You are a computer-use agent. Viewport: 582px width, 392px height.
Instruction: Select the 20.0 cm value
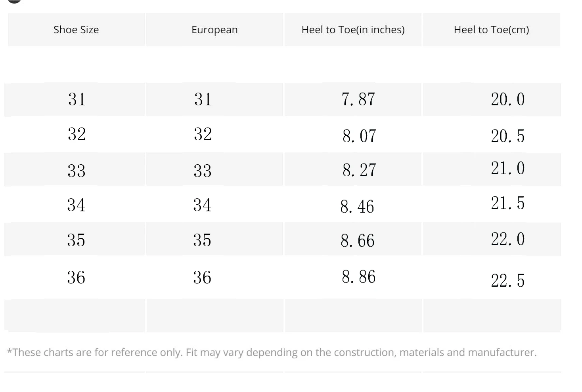[x=507, y=99]
